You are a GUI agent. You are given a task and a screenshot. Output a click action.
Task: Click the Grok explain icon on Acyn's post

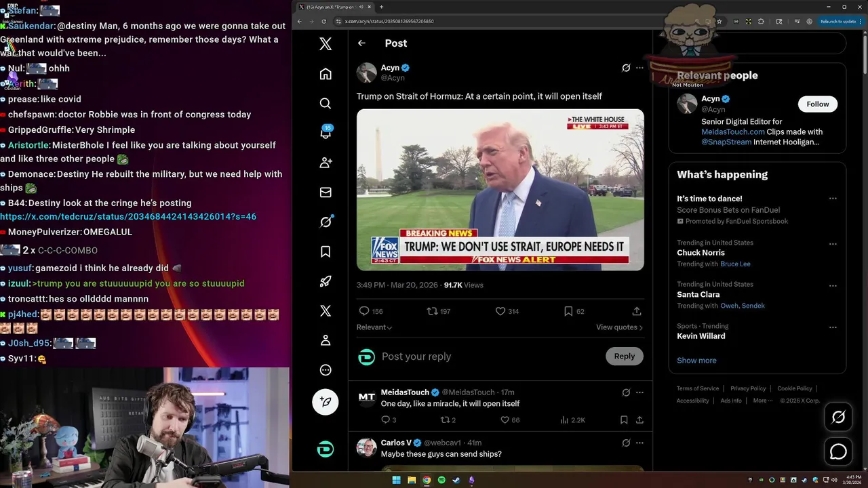pos(626,68)
